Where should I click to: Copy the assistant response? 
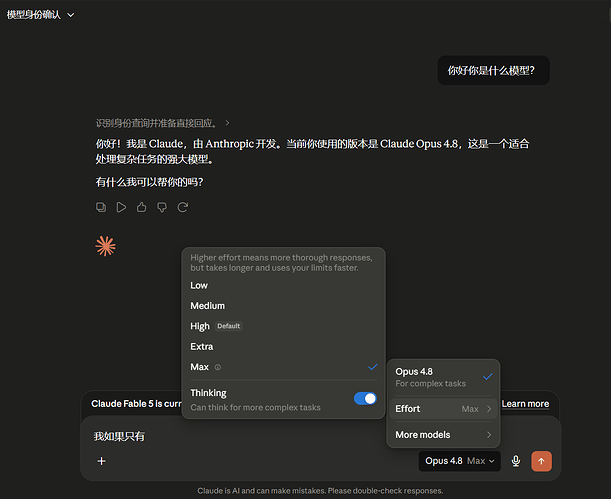[x=101, y=207]
